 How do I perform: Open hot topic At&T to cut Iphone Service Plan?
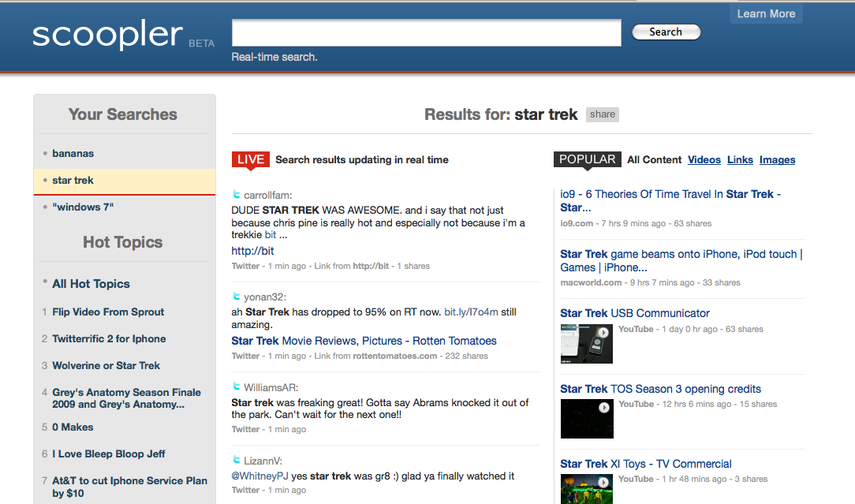[130, 487]
